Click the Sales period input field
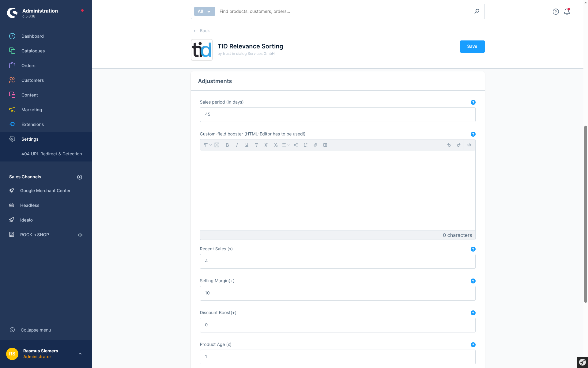588x368 pixels. tap(337, 115)
